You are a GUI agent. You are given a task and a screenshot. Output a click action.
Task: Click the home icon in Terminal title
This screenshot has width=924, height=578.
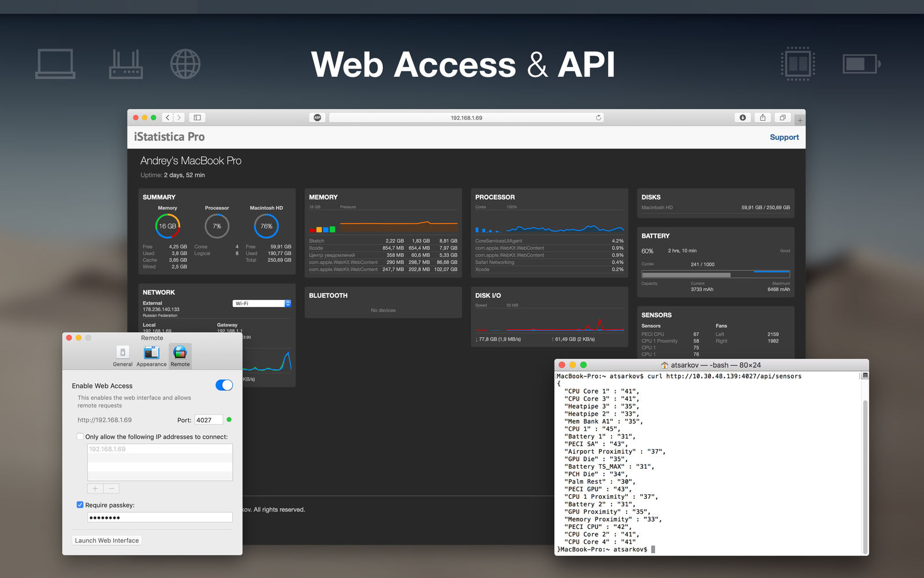point(665,365)
